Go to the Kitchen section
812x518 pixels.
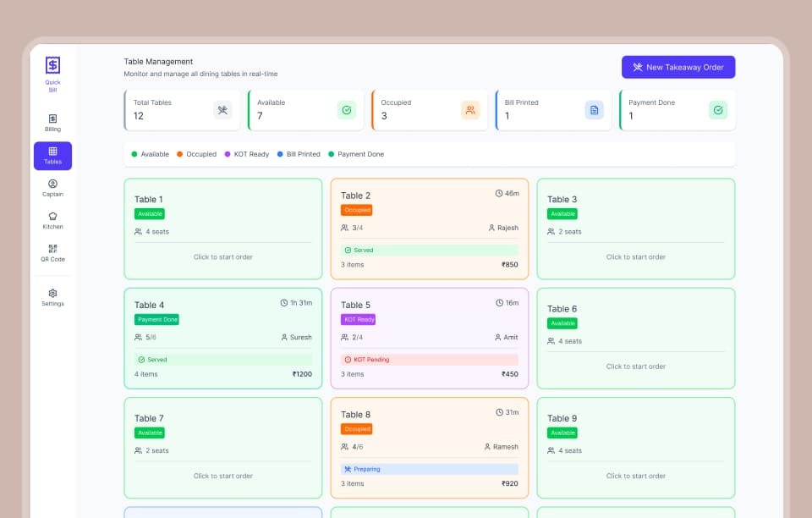pyautogui.click(x=52, y=221)
